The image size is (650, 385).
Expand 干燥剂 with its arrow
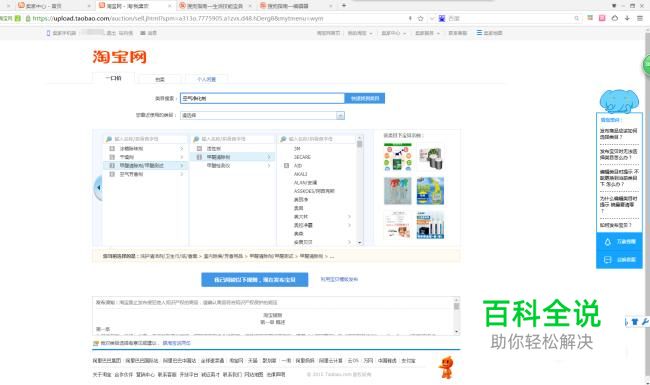tap(182, 157)
